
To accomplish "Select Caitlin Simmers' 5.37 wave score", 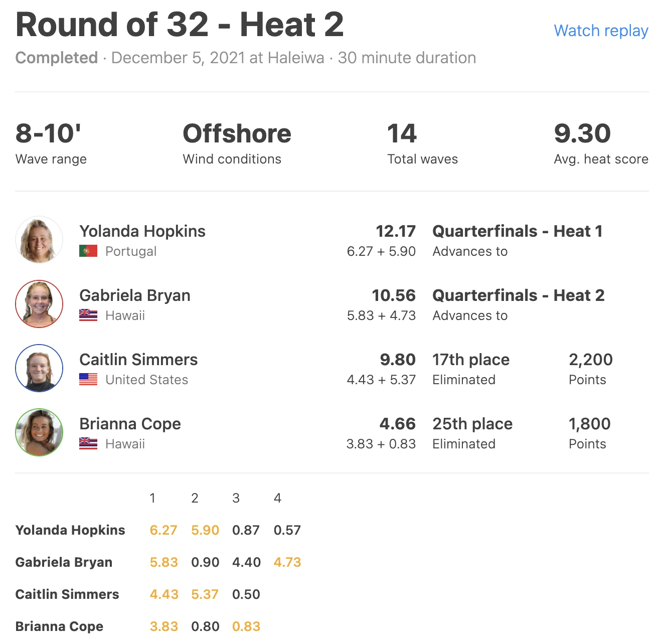I will 205,594.
